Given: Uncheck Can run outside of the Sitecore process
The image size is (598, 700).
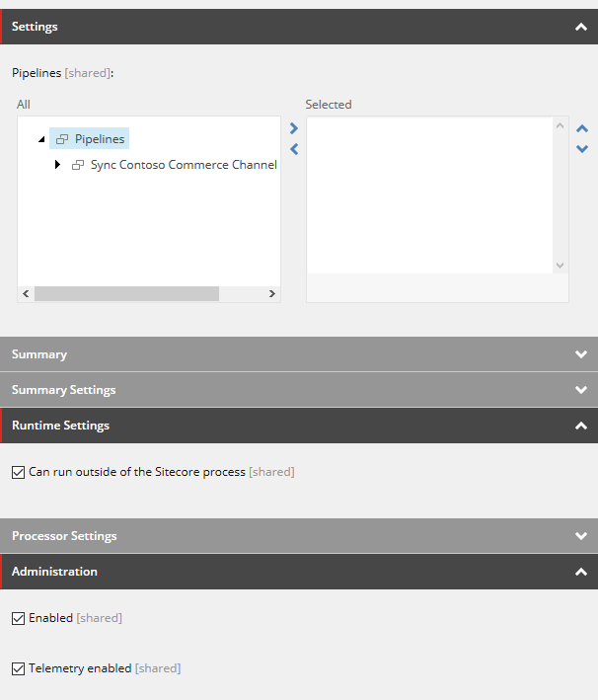Looking at the screenshot, I should tap(19, 472).
